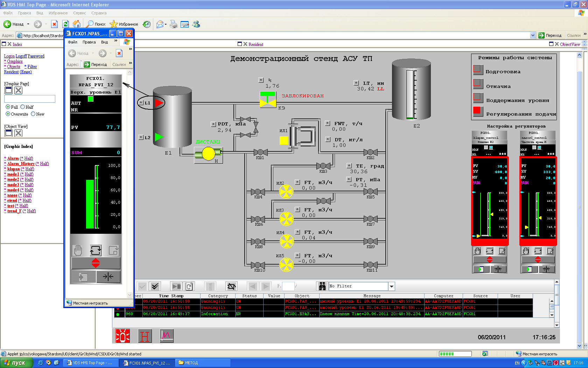
Task: Open the Правка menu in the FCX01 popup window
Action: pyautogui.click(x=89, y=42)
